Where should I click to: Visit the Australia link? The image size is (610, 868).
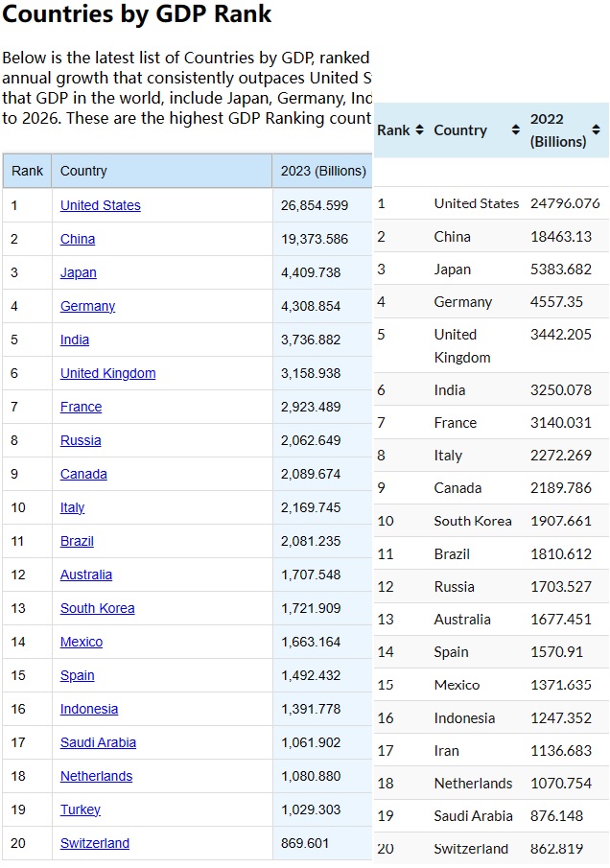[x=85, y=575]
